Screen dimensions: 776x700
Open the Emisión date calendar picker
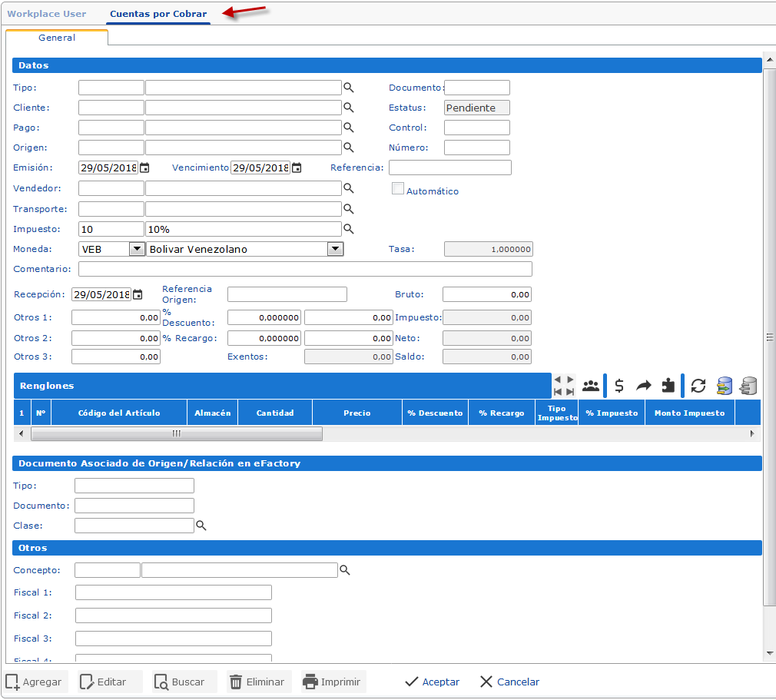(x=144, y=168)
